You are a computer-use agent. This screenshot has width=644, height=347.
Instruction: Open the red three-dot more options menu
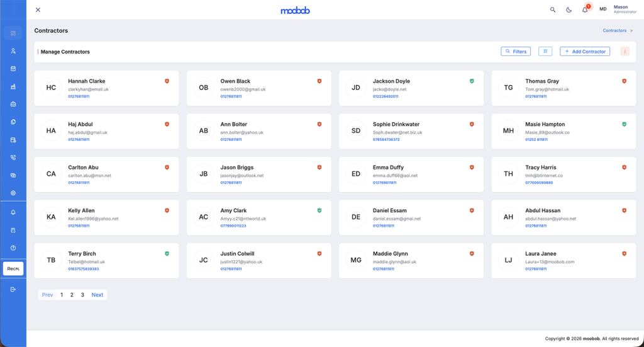pyautogui.click(x=625, y=52)
